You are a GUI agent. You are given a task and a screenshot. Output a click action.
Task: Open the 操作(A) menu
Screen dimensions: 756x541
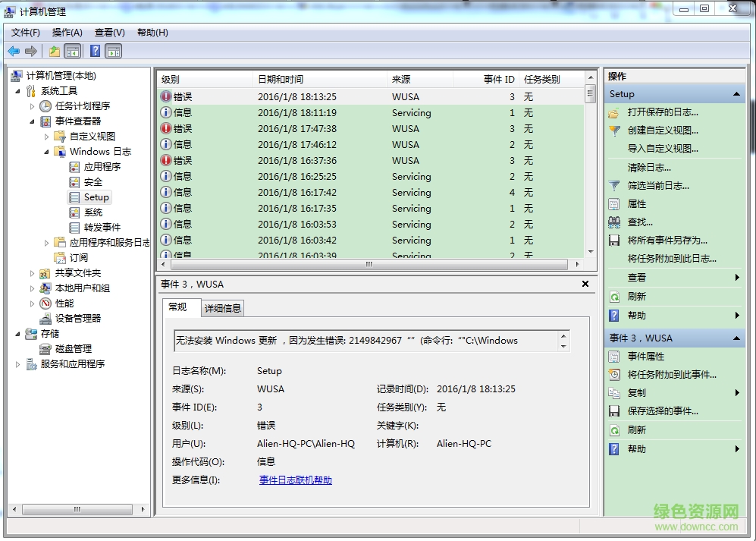tap(67, 33)
